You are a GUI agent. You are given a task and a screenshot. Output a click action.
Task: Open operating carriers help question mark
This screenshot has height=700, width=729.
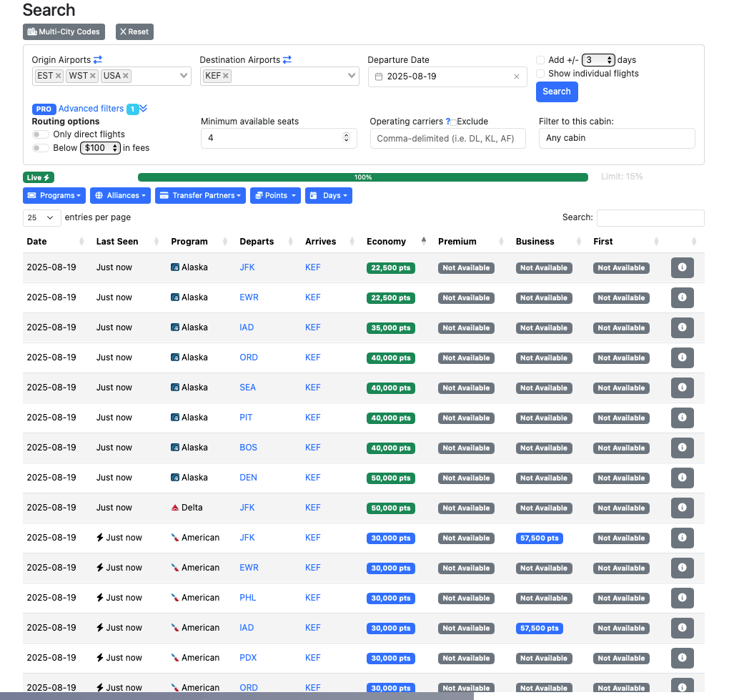tap(447, 122)
